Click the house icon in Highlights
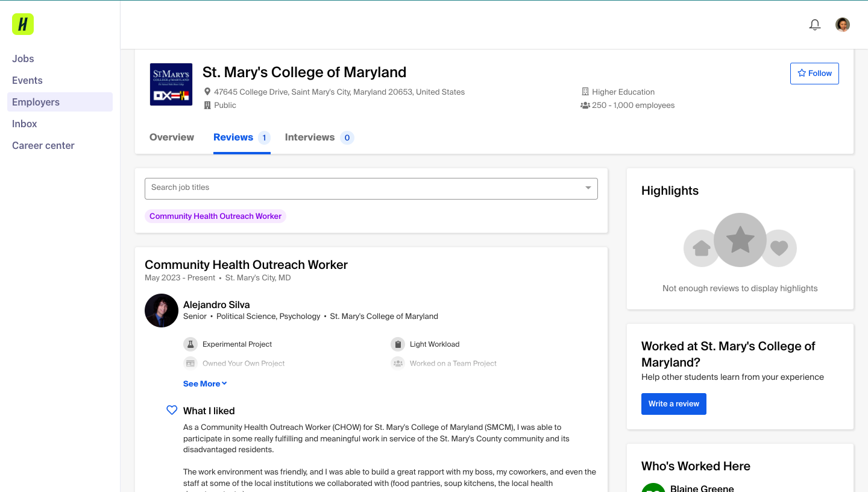 click(701, 248)
